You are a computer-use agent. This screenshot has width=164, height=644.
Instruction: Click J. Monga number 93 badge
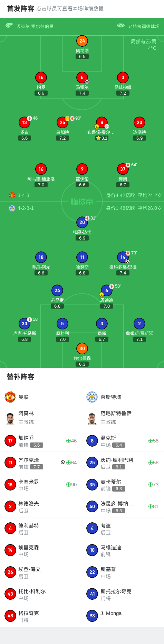pyautogui.click(x=92, y=616)
